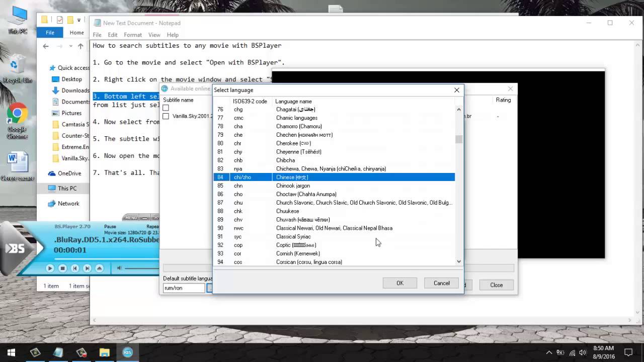This screenshot has height=362, width=644.
Task: Close the Select language dialog
Action: 457,90
